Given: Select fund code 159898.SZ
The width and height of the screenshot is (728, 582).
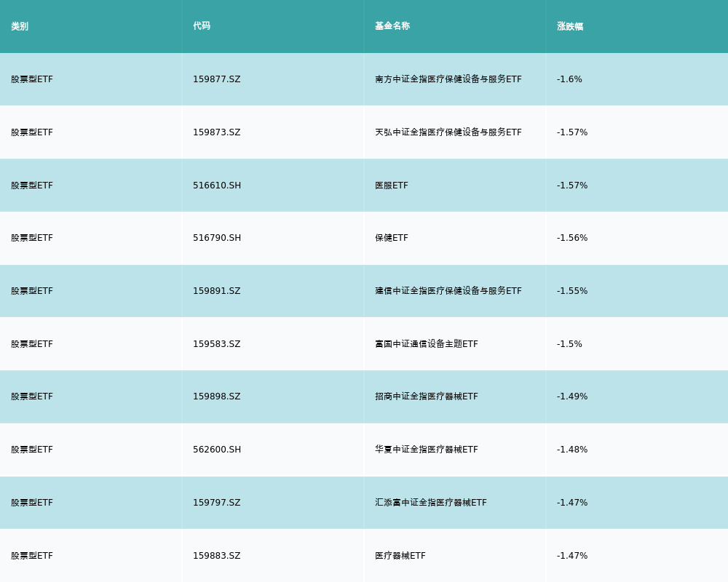Looking at the screenshot, I should click(217, 396).
